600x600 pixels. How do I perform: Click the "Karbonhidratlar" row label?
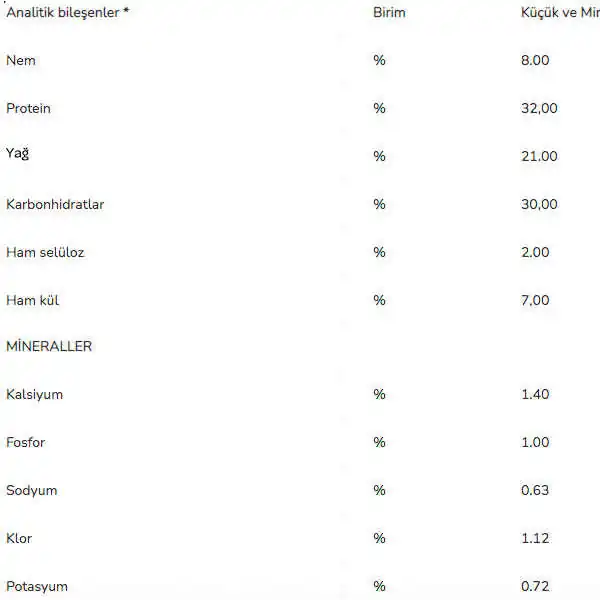coord(55,204)
